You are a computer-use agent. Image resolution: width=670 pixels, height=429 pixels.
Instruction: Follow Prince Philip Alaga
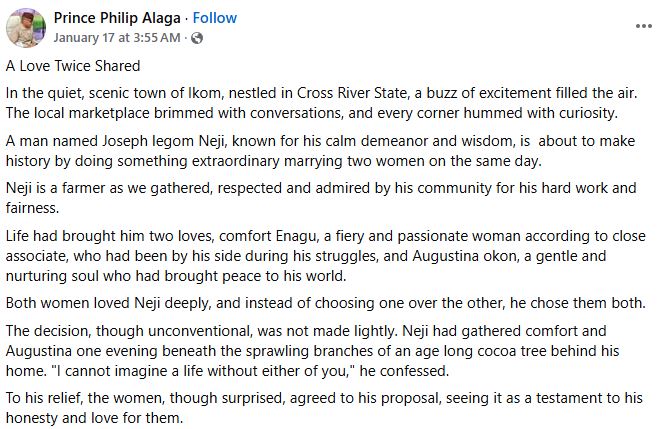tap(215, 18)
